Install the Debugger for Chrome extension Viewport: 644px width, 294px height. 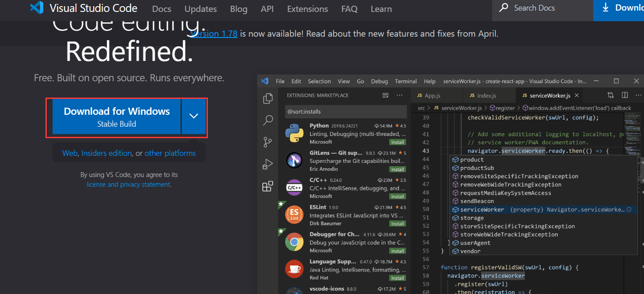397,251
